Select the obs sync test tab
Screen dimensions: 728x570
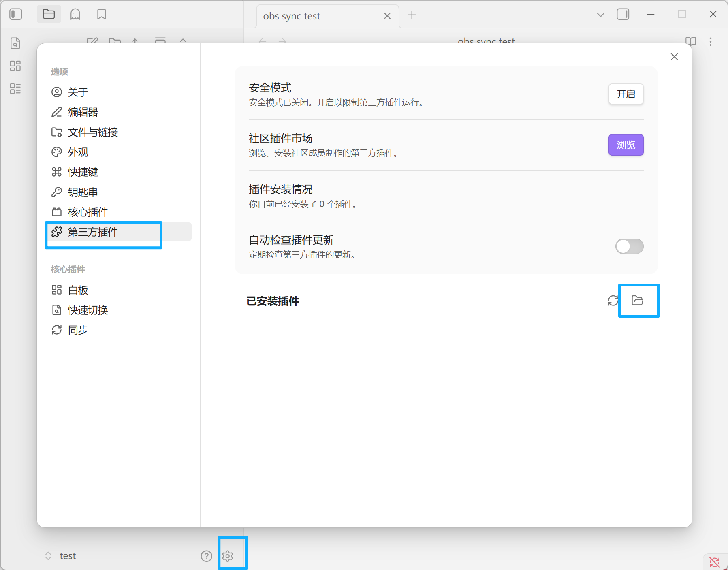(327, 16)
